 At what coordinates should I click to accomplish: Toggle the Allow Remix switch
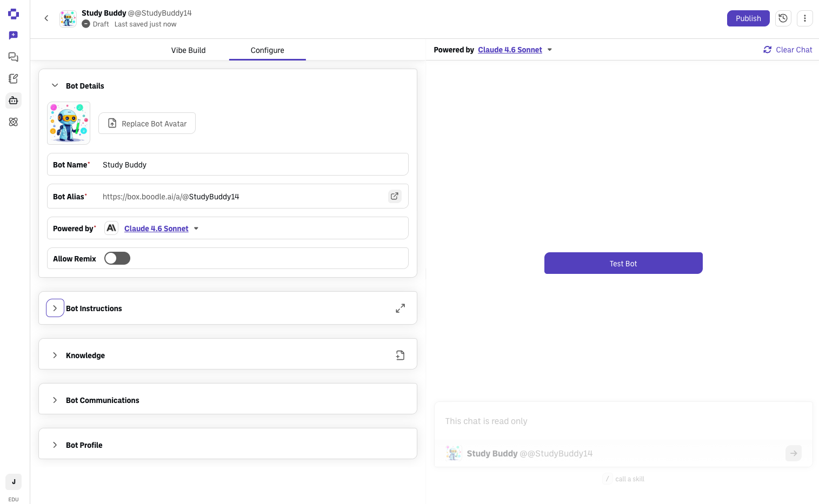117,258
